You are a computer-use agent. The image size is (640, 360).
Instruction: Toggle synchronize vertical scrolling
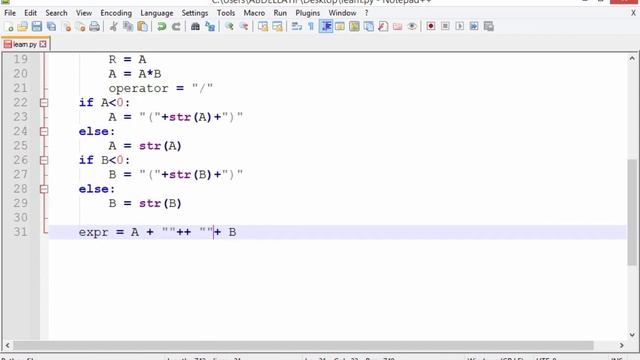pos(263,27)
